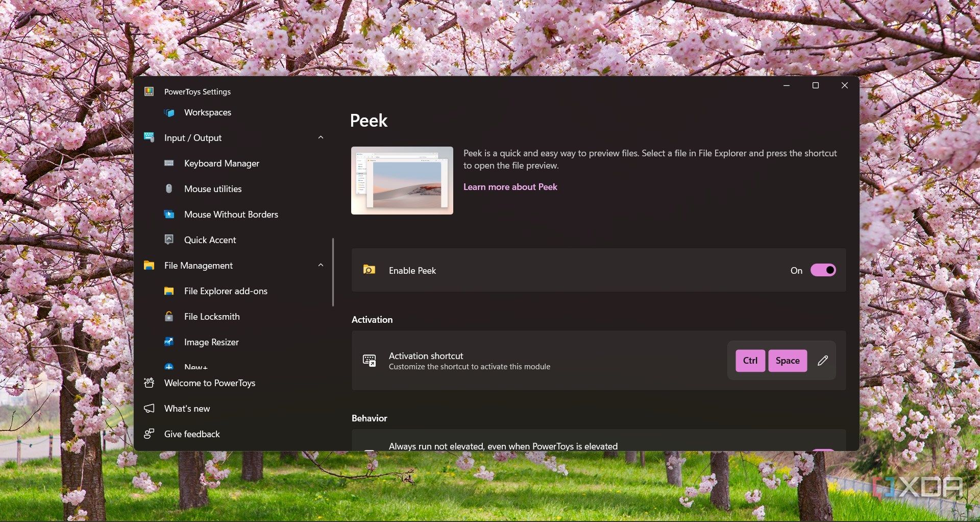Click the File Management folder icon
This screenshot has width=980, height=522.
[149, 265]
